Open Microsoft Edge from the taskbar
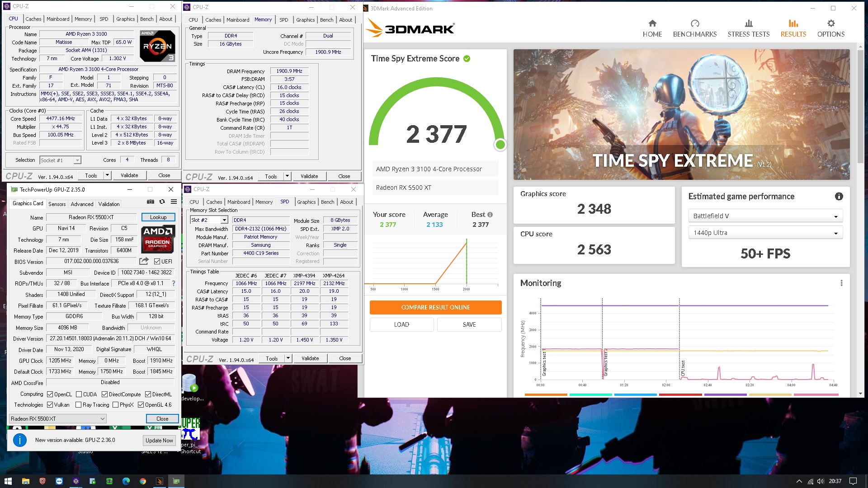The height and width of the screenshot is (488, 868). point(126,481)
